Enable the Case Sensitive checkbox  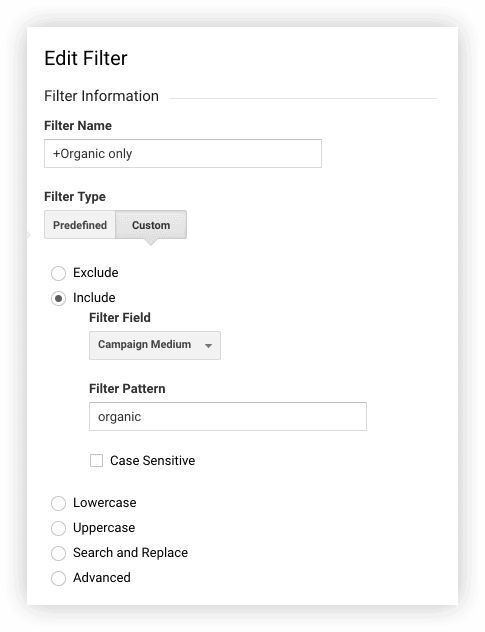[x=96, y=460]
